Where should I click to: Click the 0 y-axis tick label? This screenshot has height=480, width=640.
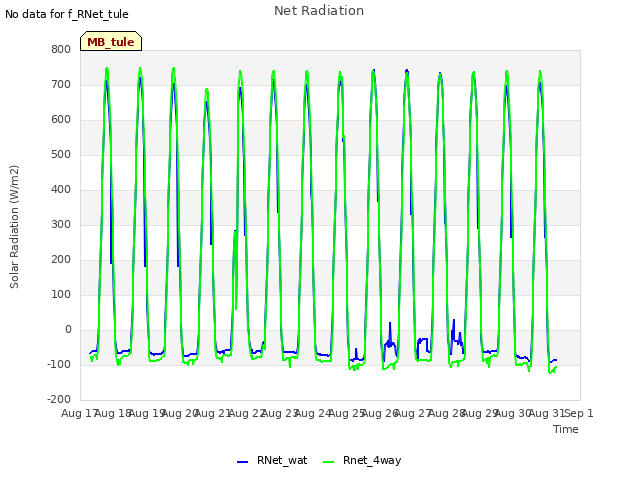coord(68,329)
